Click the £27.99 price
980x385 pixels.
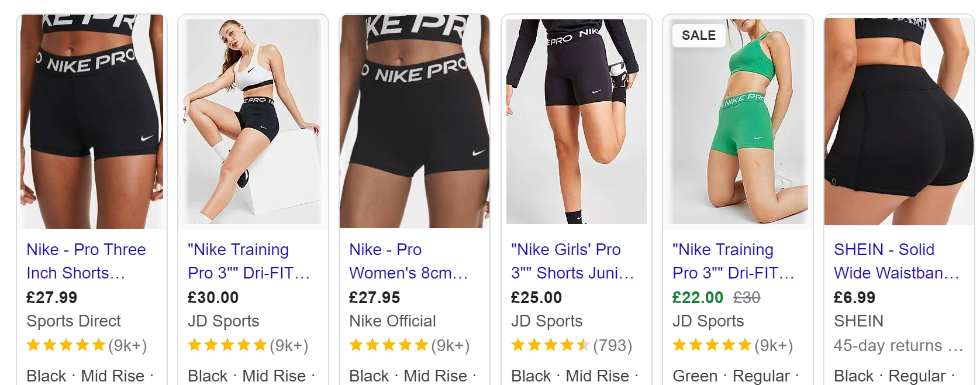[52, 297]
